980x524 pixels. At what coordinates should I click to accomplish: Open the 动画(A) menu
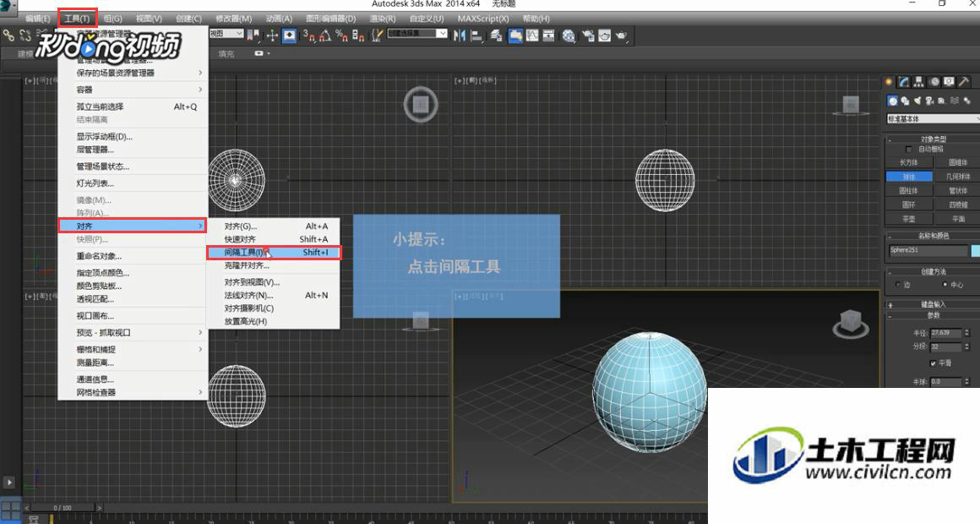point(278,19)
